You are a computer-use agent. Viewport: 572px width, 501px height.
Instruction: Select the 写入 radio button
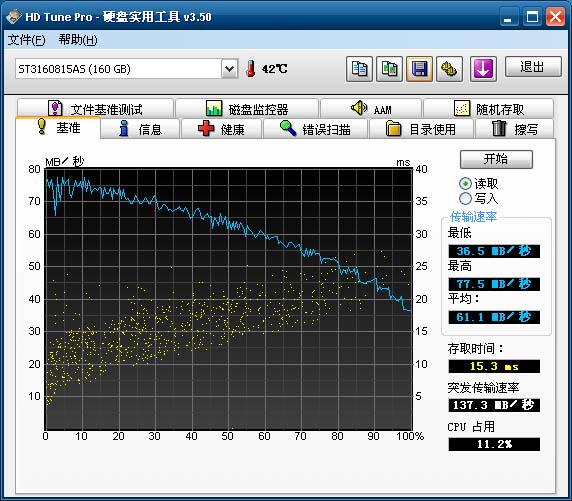coord(465,199)
